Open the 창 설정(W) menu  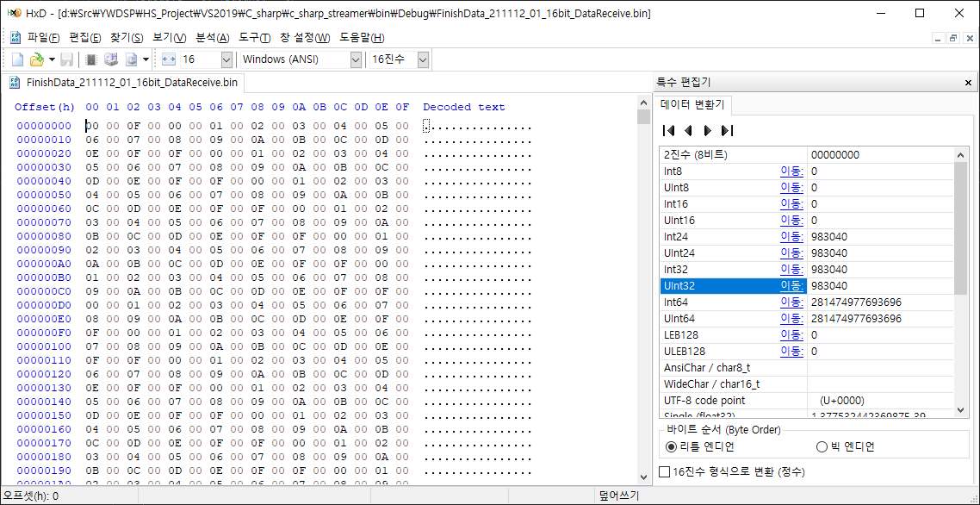coord(305,38)
